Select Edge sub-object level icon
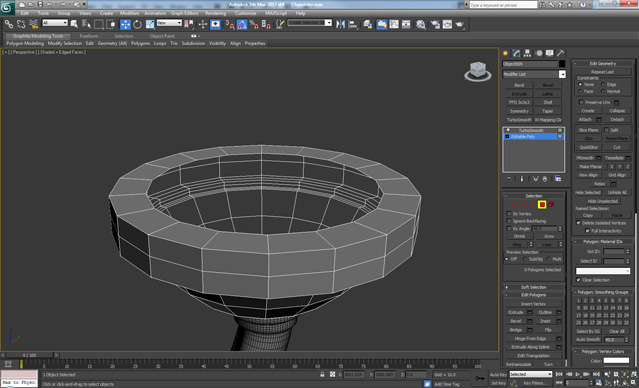This screenshot has width=639, height=388. (524, 205)
